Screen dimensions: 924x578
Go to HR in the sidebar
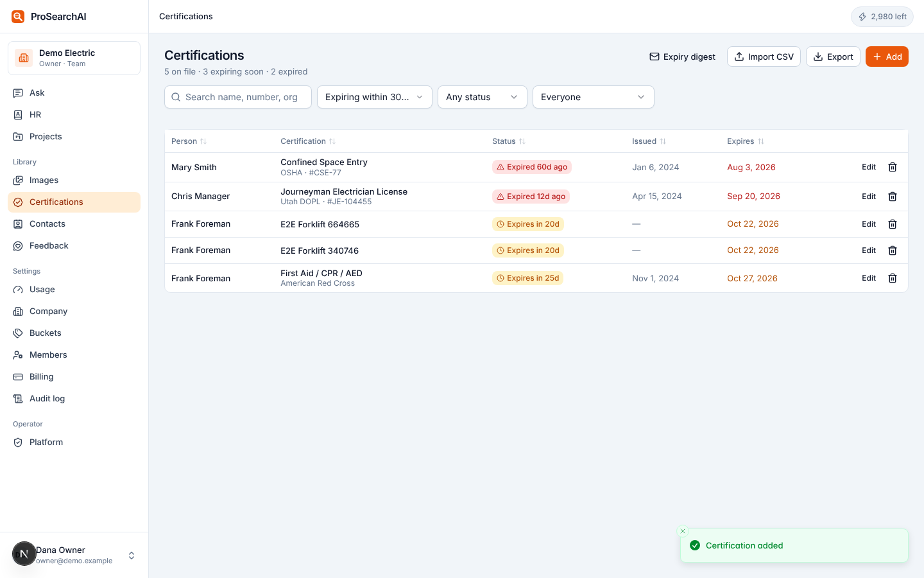pos(74,115)
